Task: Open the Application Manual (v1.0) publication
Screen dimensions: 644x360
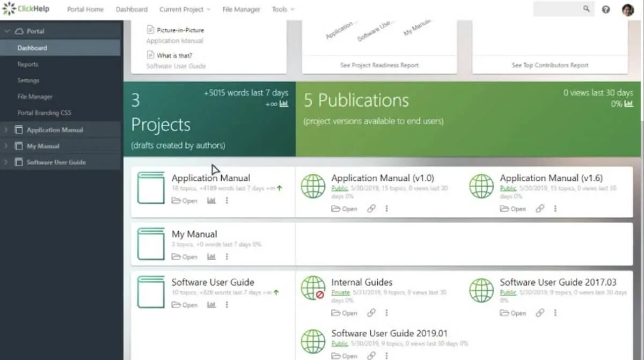Action: click(x=345, y=209)
